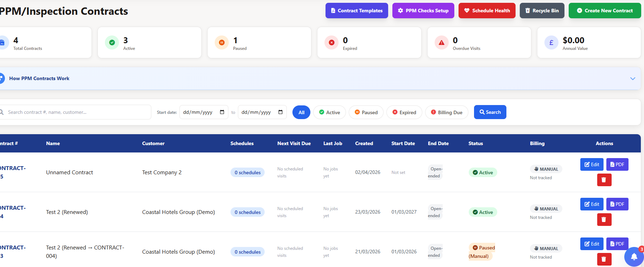Click the Name column header
644x267 pixels.
53,143
